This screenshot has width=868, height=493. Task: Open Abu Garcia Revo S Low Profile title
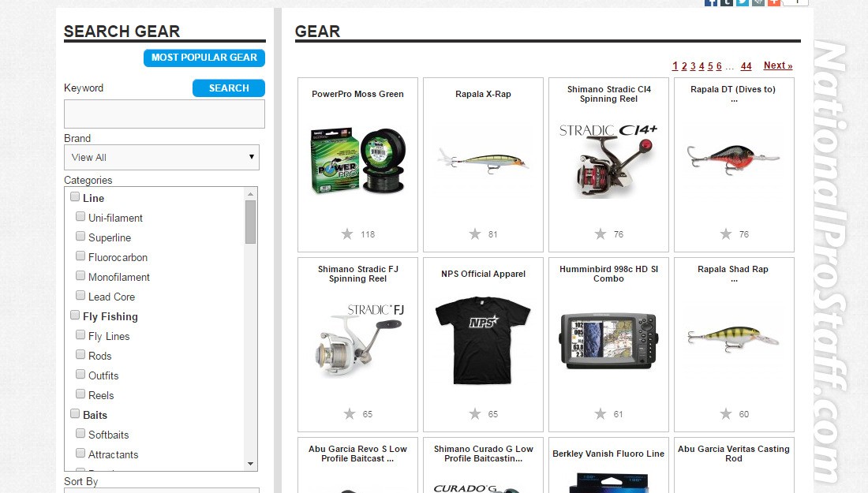click(357, 454)
